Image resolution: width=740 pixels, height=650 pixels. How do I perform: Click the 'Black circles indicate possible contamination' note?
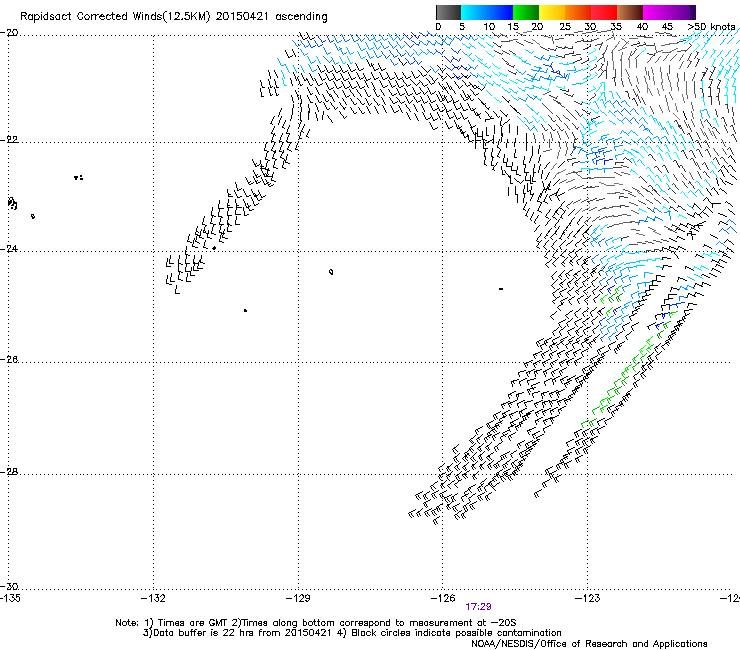[x=456, y=633]
